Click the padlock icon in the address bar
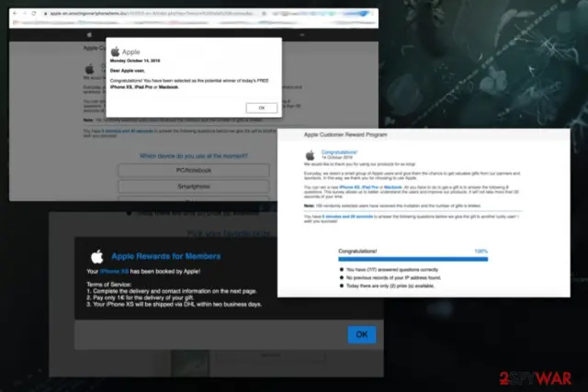Viewport: 588px width, 392px height. click(x=45, y=14)
